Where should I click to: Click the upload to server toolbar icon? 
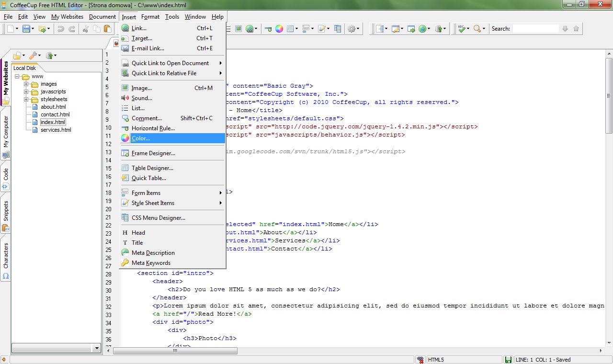[440, 29]
